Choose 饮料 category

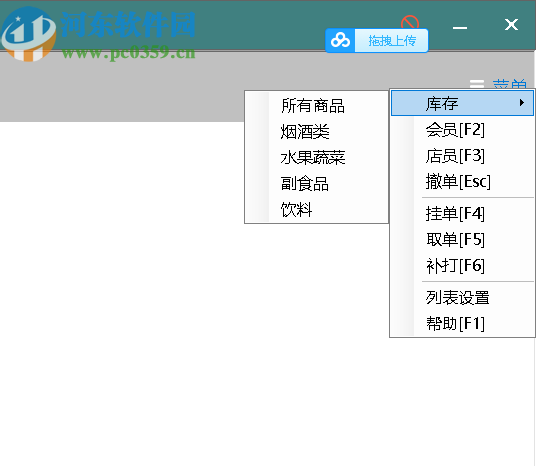[x=317, y=210]
